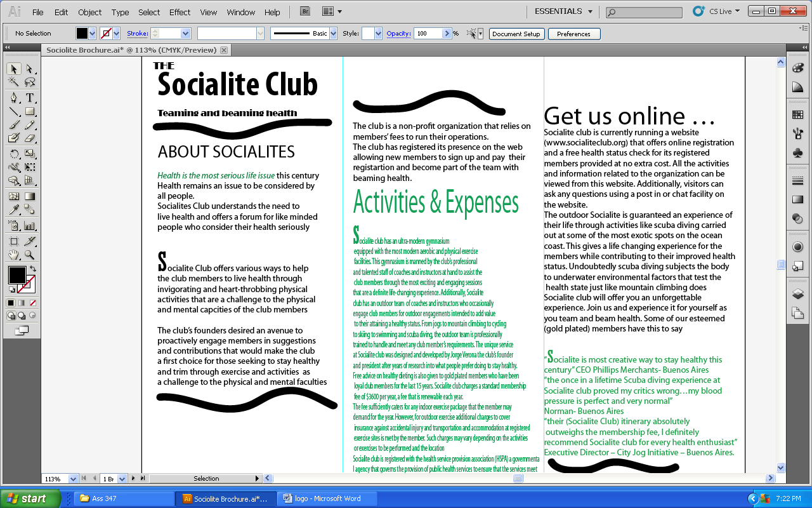The height and width of the screenshot is (508, 812).
Task: Open the zoom level dropdown at 113%
Action: (x=72, y=479)
